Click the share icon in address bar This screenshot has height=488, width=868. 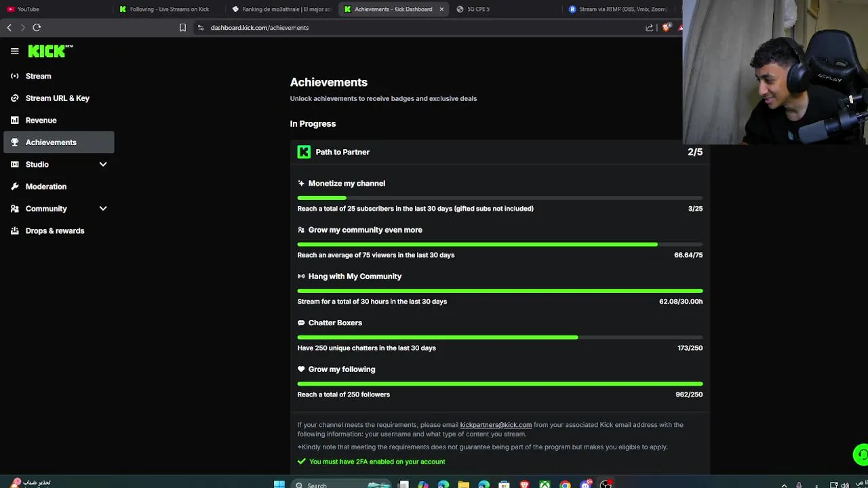(x=649, y=28)
